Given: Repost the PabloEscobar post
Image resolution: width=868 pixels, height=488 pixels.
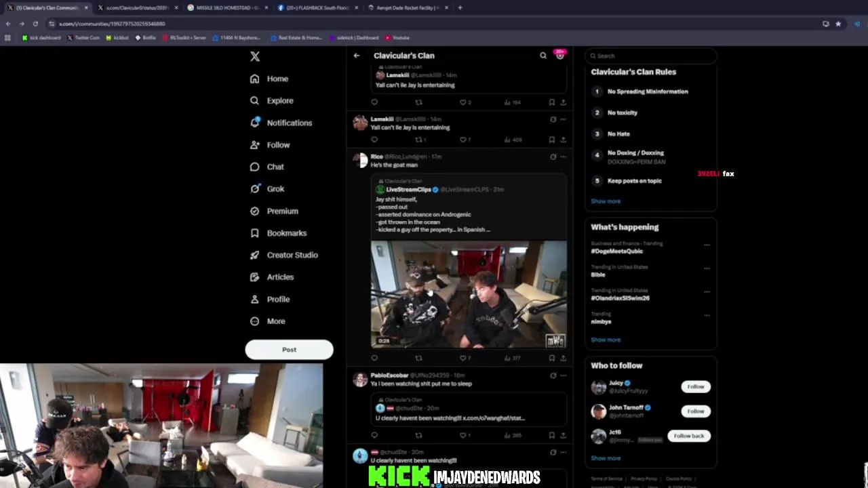Looking at the screenshot, I should click(x=418, y=435).
